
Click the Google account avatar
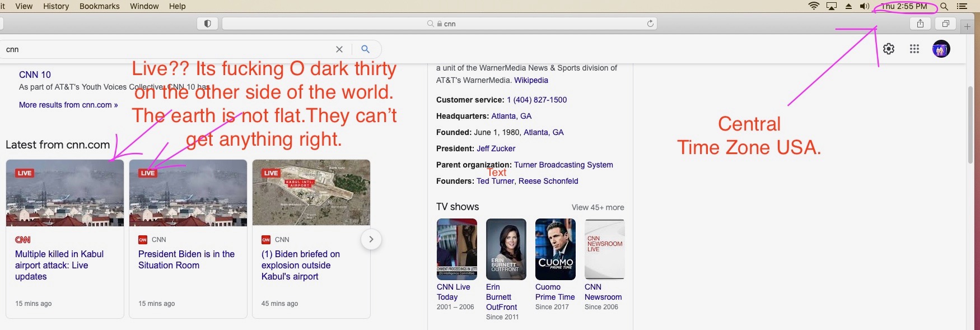click(x=941, y=49)
